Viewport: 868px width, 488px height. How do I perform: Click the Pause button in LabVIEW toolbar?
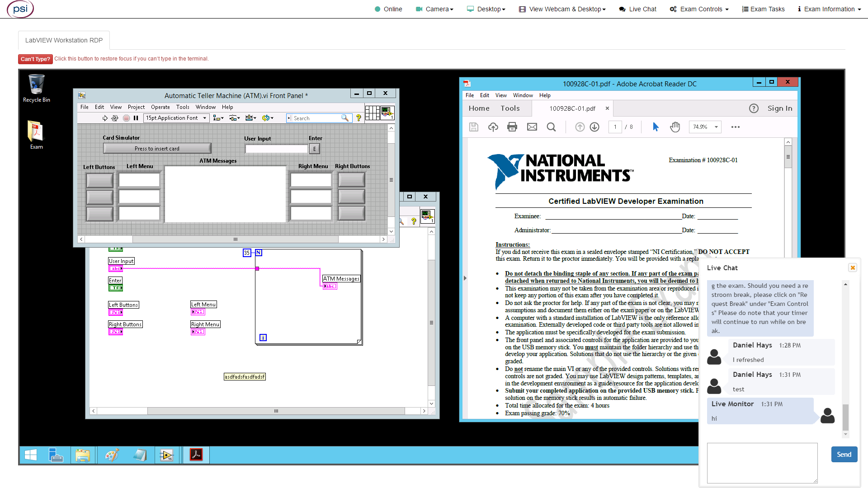[x=136, y=118]
